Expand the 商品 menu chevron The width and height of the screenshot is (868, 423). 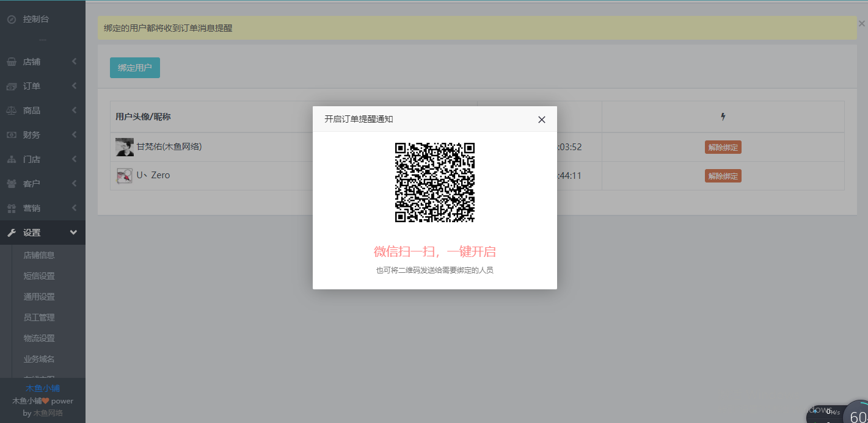coord(74,110)
